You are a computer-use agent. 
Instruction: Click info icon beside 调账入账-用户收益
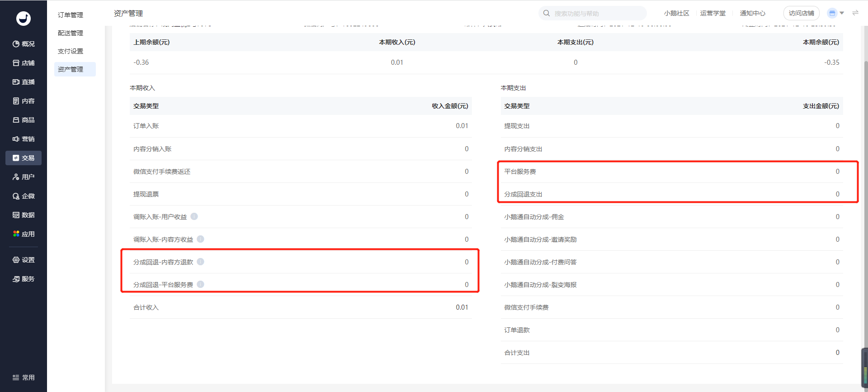(x=194, y=216)
